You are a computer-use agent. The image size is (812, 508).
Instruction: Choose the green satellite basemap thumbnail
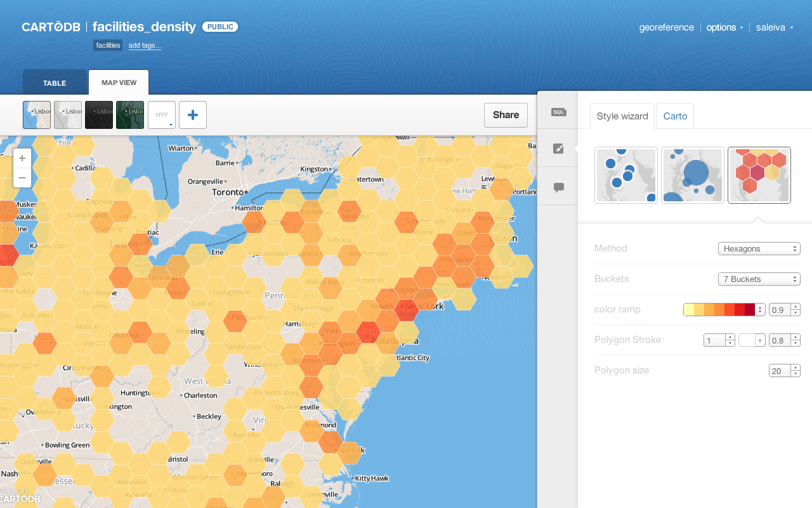click(x=130, y=115)
